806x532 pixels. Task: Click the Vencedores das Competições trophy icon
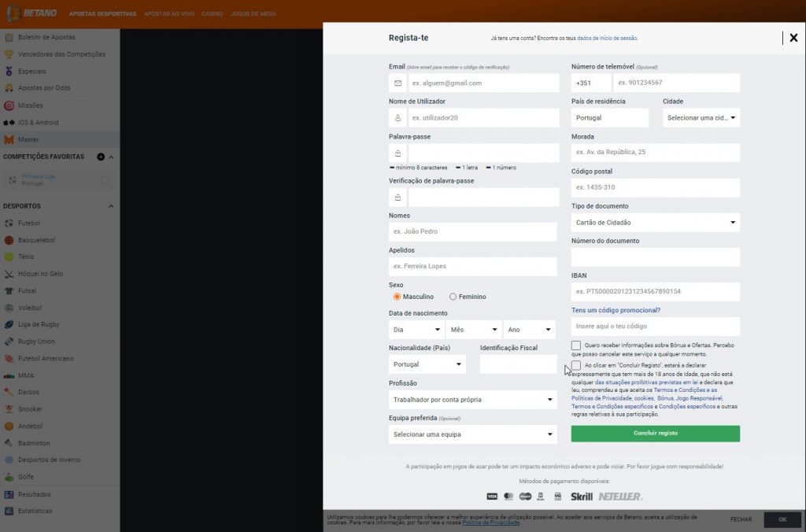pos(9,54)
